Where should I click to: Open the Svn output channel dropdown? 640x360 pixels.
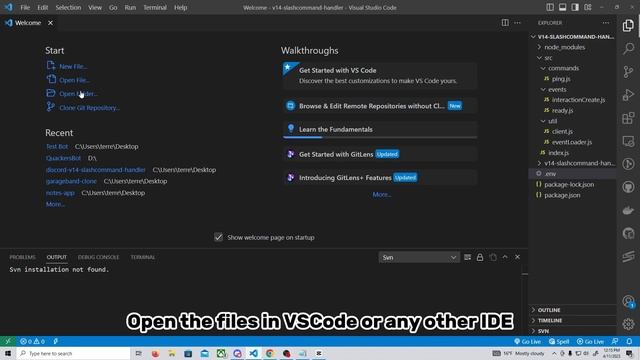coord(419,257)
